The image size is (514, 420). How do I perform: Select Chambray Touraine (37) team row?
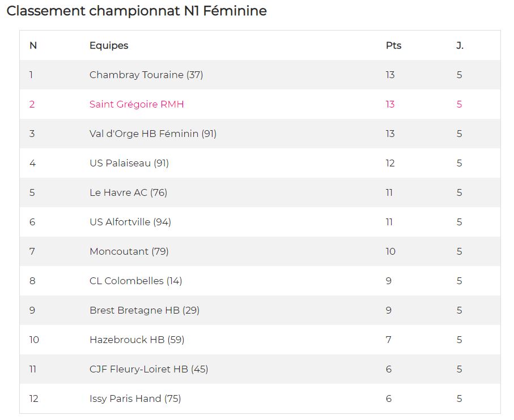[260, 75]
